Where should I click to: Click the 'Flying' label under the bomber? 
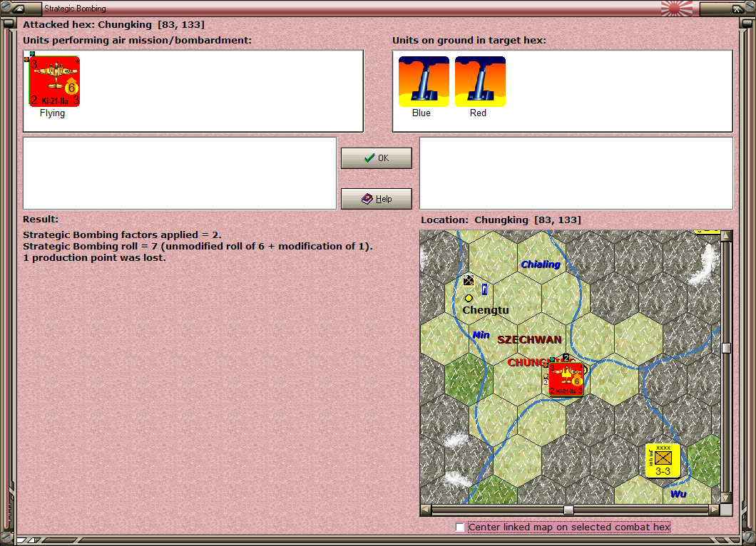pos(52,113)
